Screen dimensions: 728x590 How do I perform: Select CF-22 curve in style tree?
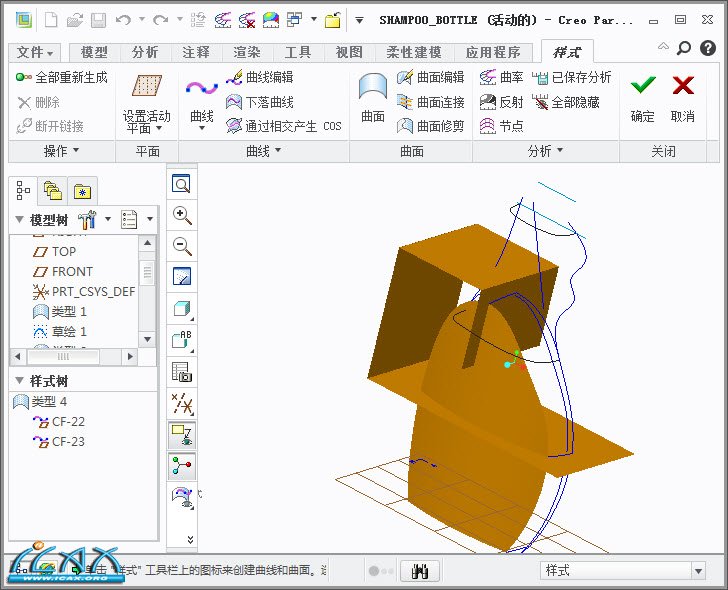59,421
